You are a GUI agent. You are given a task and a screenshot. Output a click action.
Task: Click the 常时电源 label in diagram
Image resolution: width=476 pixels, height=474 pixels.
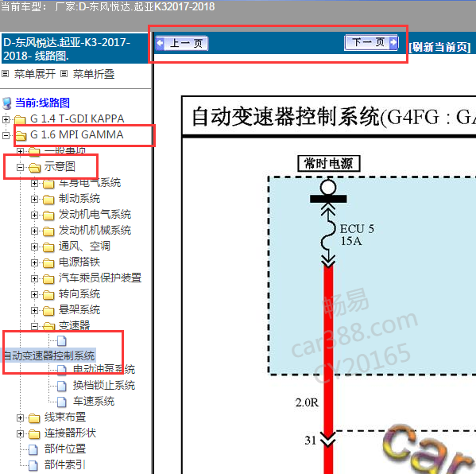pyautogui.click(x=329, y=164)
